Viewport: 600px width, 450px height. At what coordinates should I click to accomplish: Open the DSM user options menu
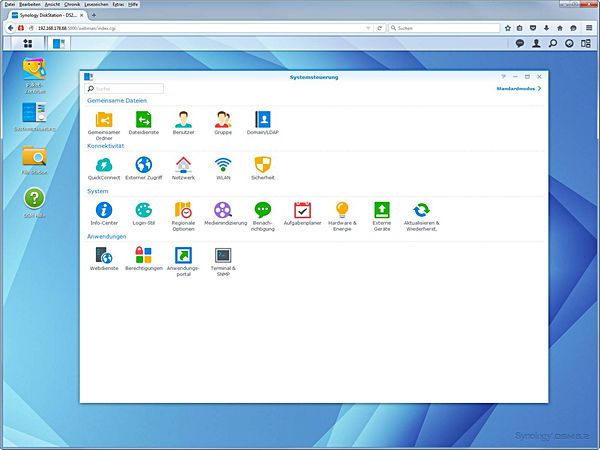(x=536, y=43)
